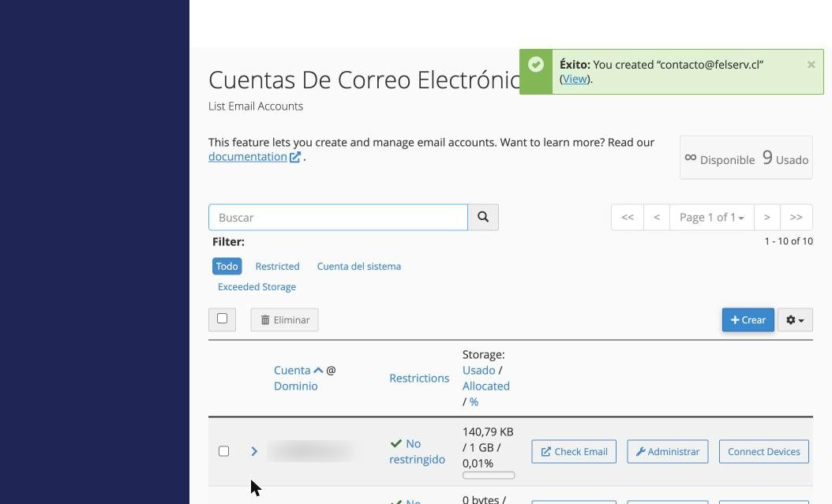Click Check Email for first account
The width and height of the screenshot is (832, 504).
574,451
